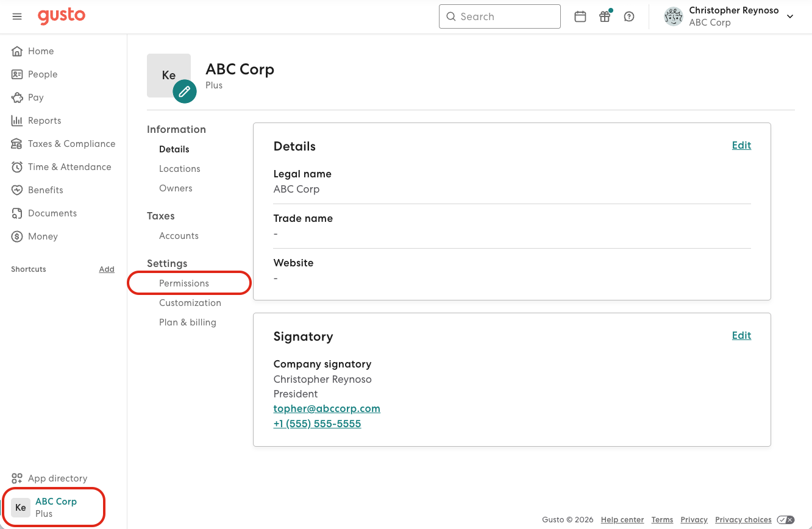812x529 pixels.
Task: Focus the Search field
Action: coord(500,16)
